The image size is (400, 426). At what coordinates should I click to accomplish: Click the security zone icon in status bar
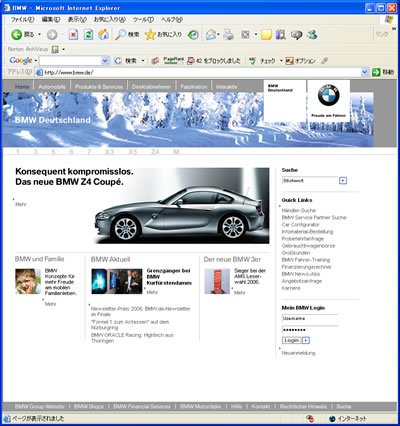point(310,419)
